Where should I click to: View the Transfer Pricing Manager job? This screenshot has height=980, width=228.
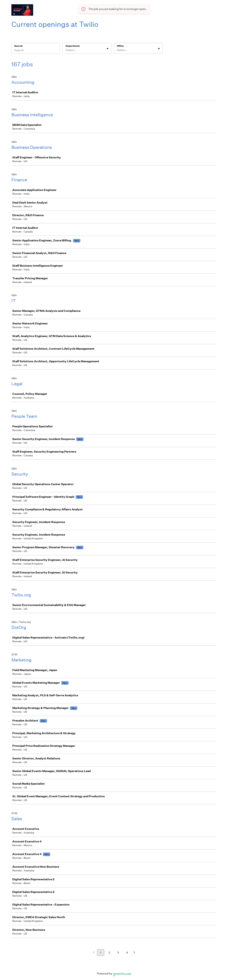[x=114, y=280]
